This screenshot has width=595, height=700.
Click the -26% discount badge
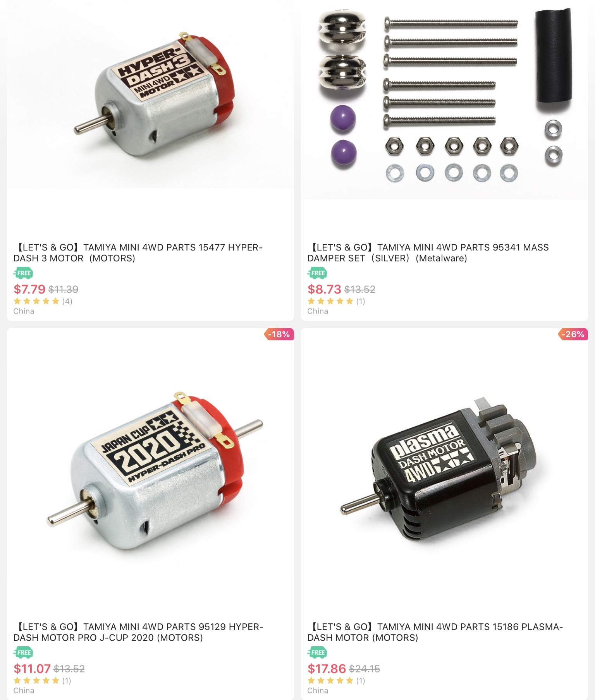coord(573,334)
